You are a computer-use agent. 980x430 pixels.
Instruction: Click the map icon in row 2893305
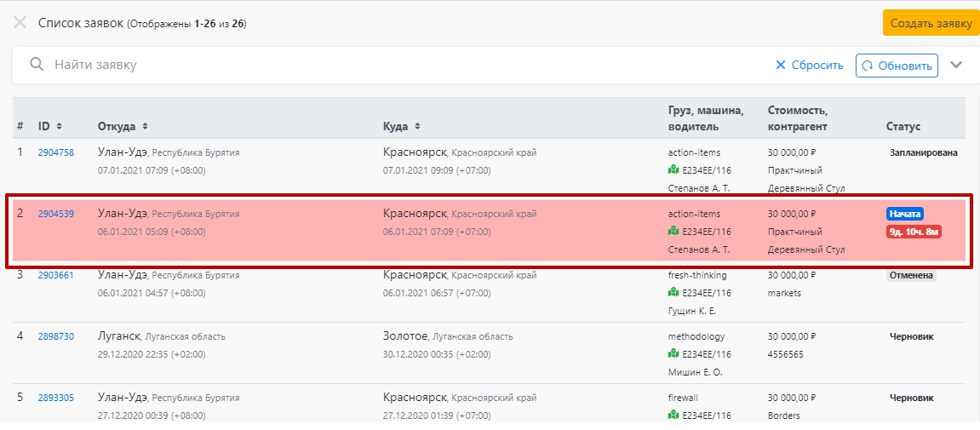click(673, 415)
